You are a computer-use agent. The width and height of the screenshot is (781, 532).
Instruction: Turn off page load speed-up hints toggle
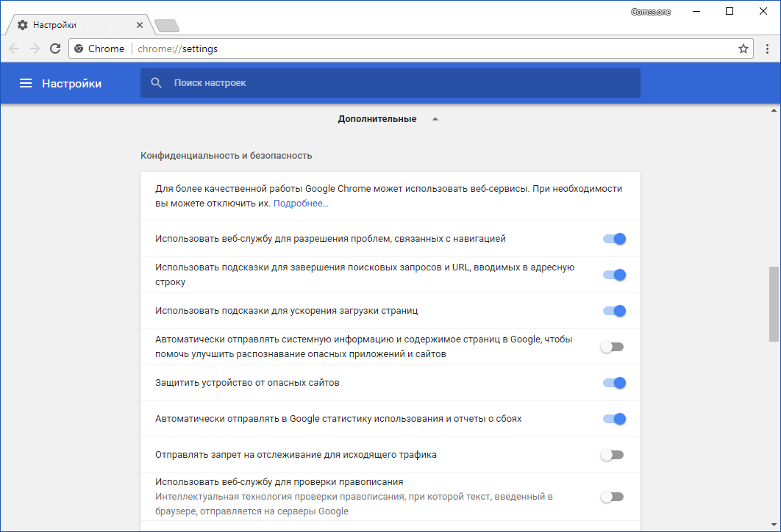click(613, 311)
